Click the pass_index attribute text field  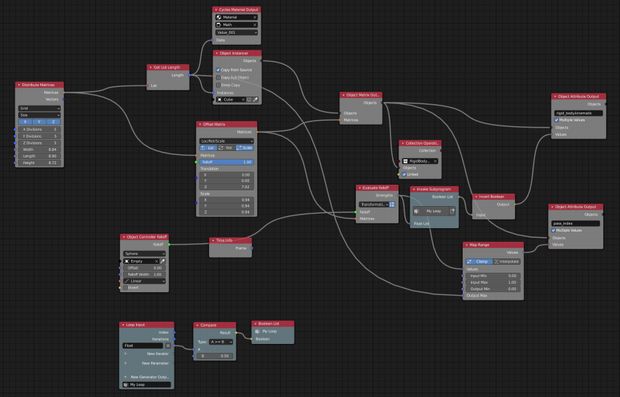pyautogui.click(x=576, y=223)
